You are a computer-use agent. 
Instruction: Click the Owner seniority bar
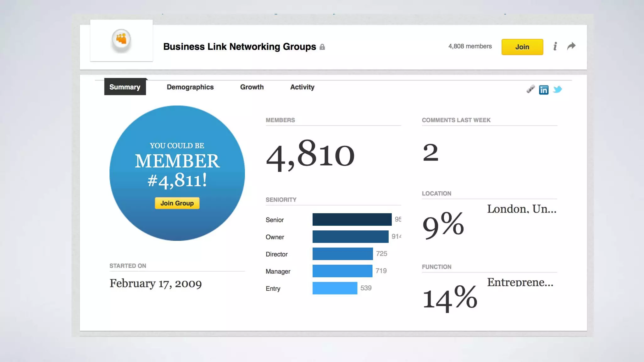(350, 237)
